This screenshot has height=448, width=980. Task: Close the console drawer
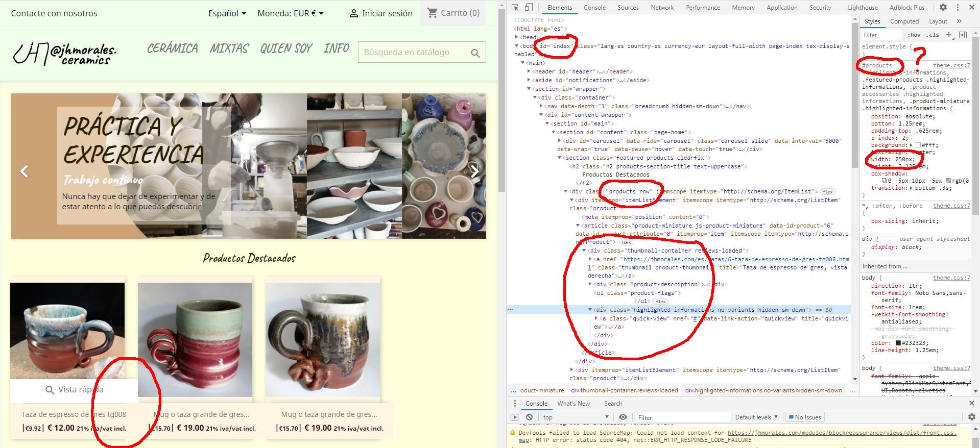point(972,404)
